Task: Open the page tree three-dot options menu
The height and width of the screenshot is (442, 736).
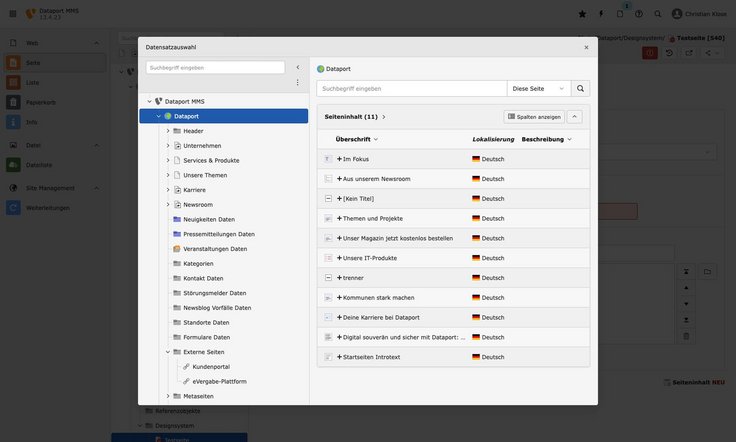Action: [297, 82]
